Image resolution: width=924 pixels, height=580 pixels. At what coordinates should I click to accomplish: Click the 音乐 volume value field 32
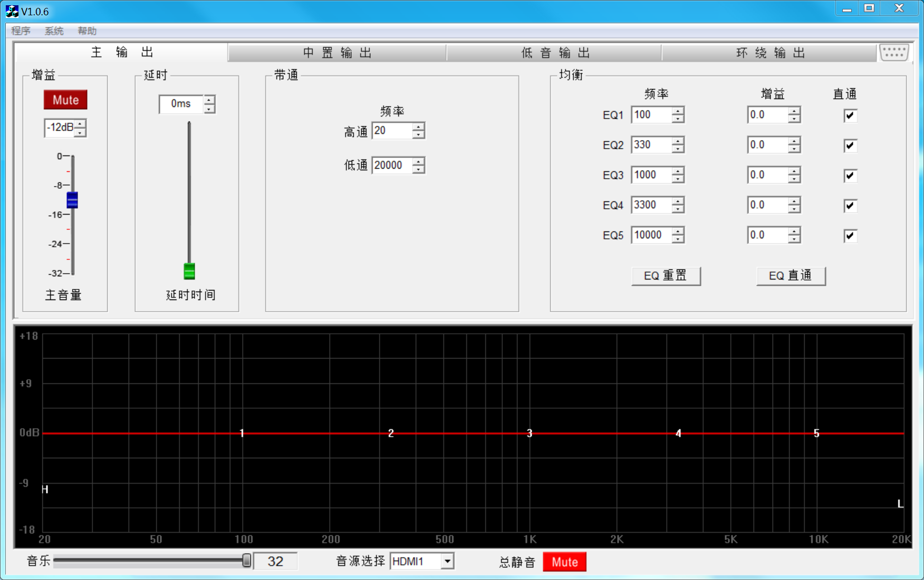(x=275, y=562)
